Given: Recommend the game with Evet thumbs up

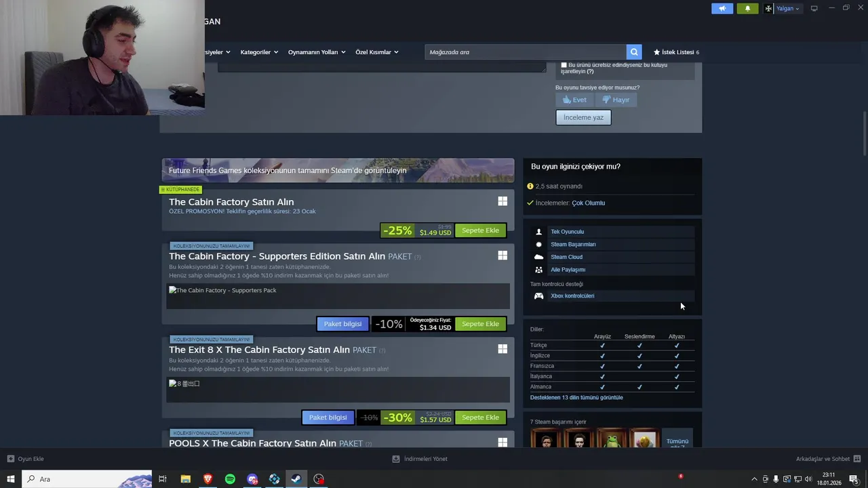Looking at the screenshot, I should click(x=574, y=100).
